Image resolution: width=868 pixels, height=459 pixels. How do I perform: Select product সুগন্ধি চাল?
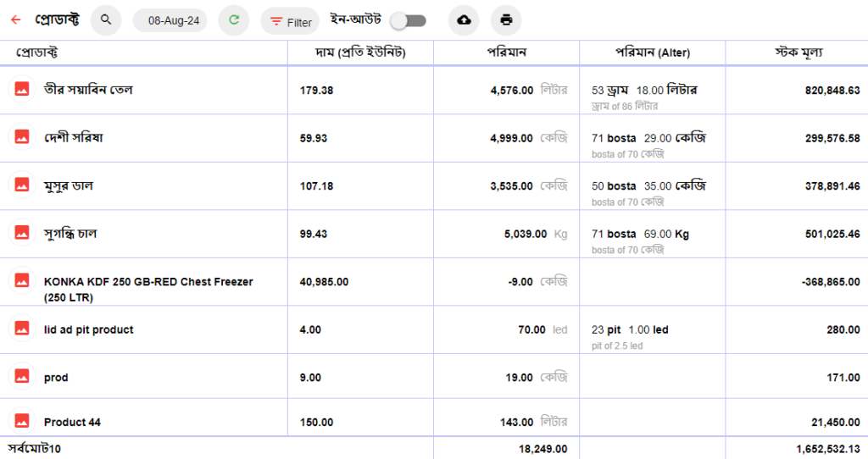point(70,234)
